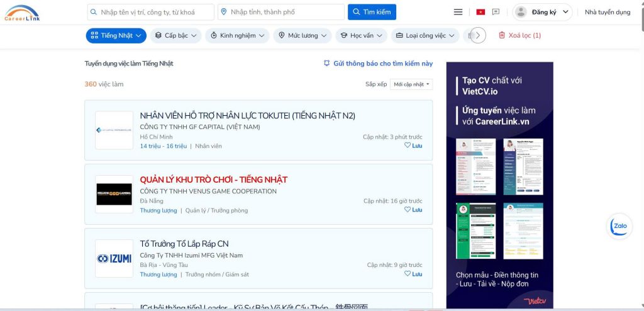Click the CareerLink logo
644x311 pixels.
[21, 12]
